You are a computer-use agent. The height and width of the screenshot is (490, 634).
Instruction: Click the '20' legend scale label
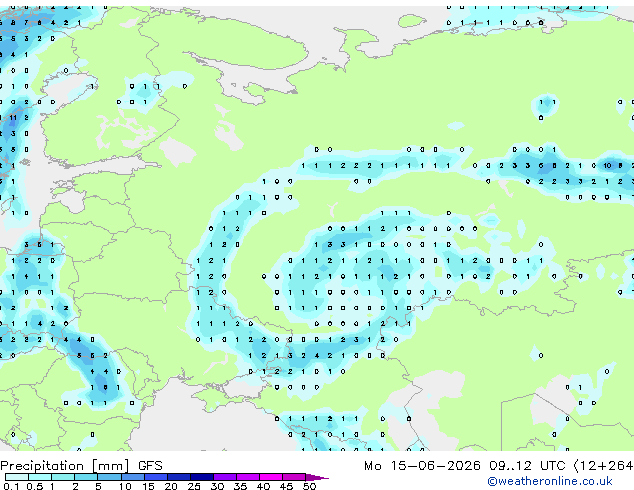(x=171, y=486)
